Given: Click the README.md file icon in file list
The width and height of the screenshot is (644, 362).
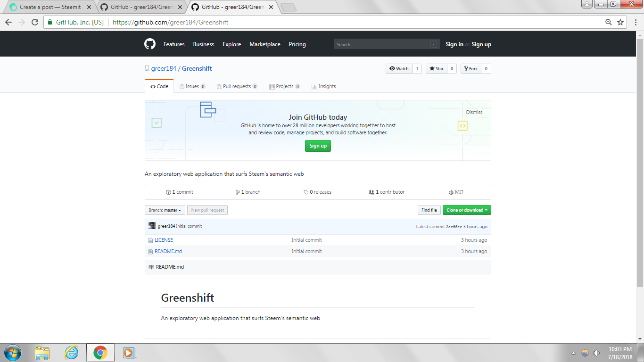Looking at the screenshot, I should tap(150, 252).
